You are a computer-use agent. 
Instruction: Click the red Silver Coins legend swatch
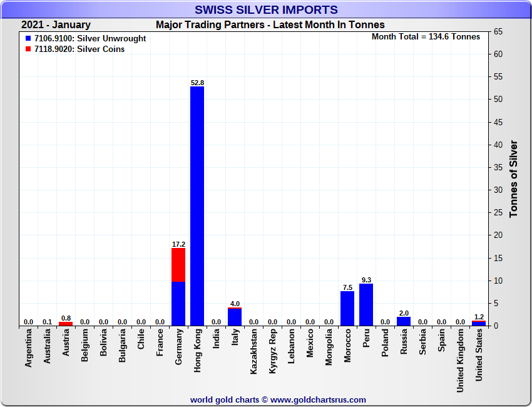coord(29,49)
